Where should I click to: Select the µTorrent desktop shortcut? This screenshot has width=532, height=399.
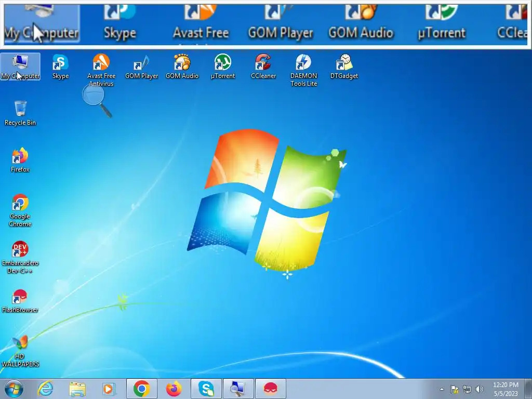[222, 66]
